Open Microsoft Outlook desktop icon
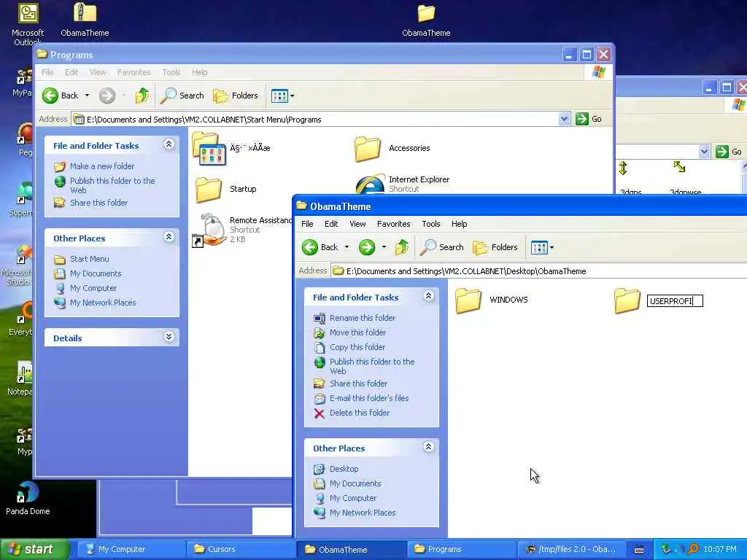747x560 pixels. [x=28, y=24]
